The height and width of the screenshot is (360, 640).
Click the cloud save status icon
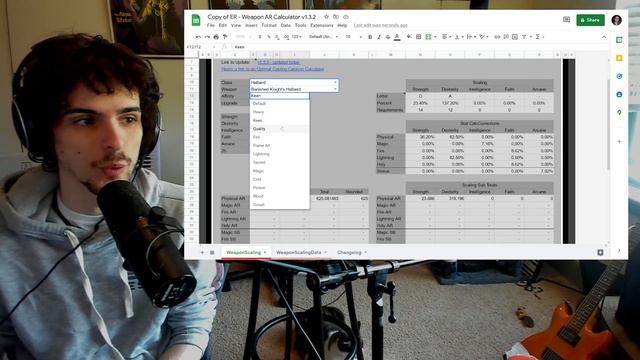[x=346, y=17]
